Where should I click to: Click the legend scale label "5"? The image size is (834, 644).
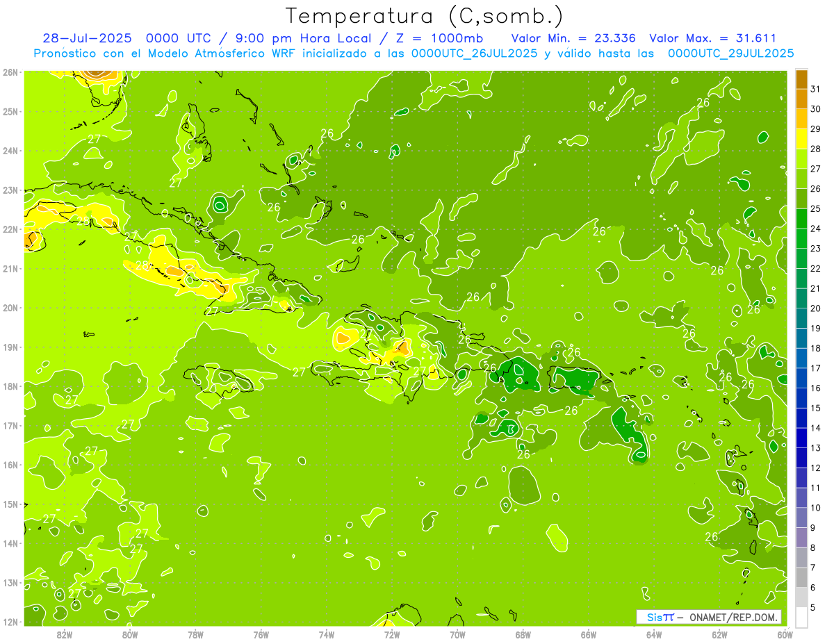pos(813,608)
